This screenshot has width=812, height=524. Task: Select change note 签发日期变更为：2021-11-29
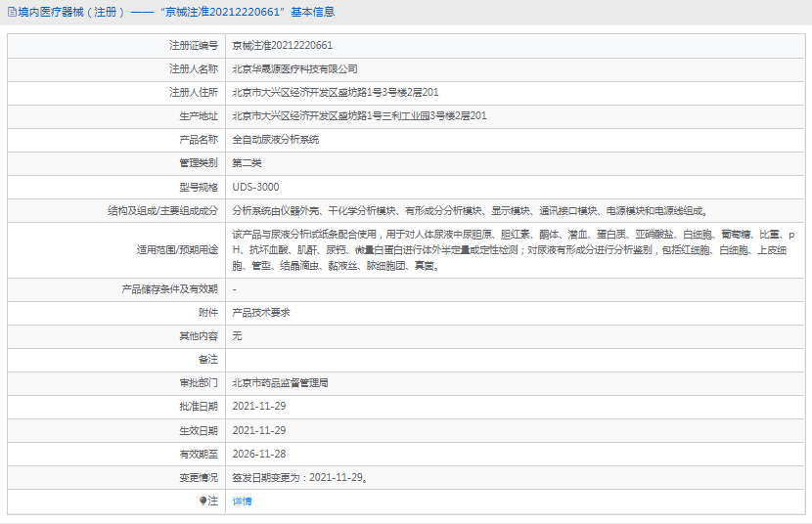299,477
